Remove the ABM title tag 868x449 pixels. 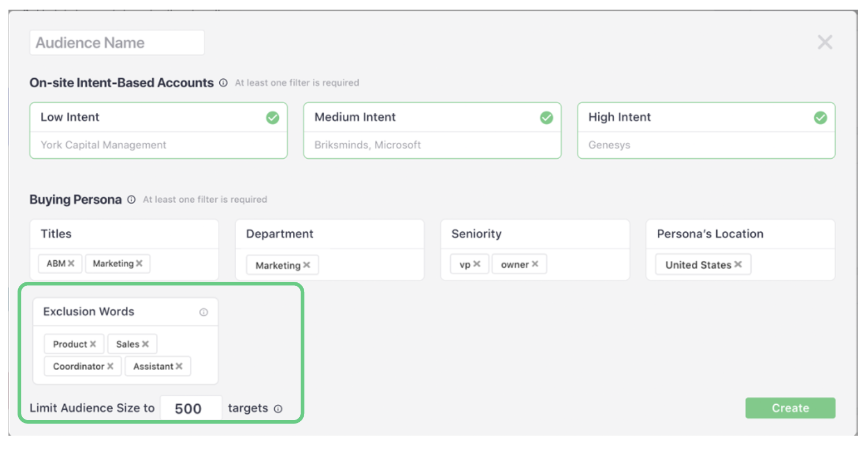tap(71, 264)
